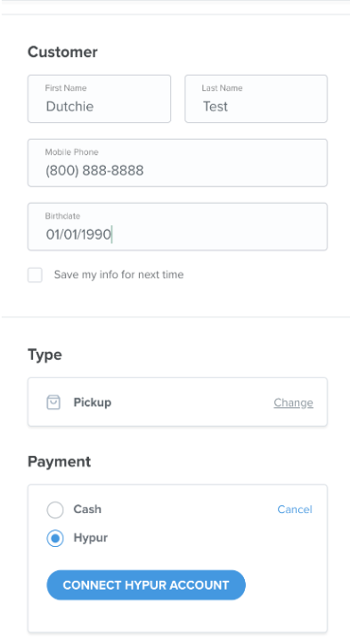Viewport: 350px width, 644px height.
Task: Click the Cancel link in Payment
Action: [295, 509]
